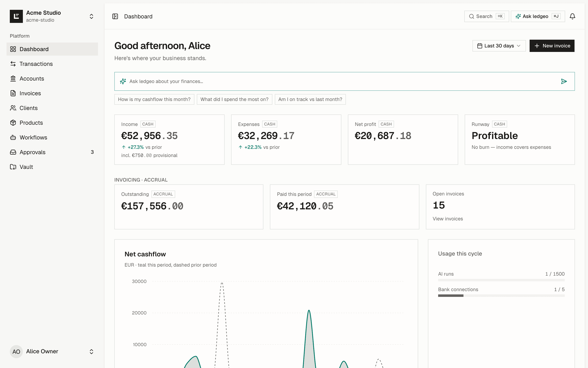Click the Ask ledgeo sparkle icon in header
The height and width of the screenshot is (368, 588).
point(518,16)
